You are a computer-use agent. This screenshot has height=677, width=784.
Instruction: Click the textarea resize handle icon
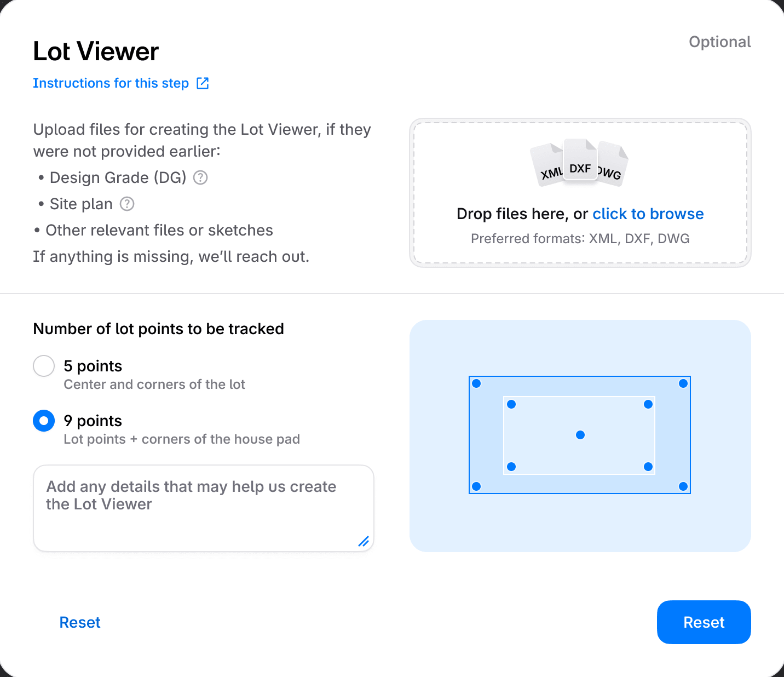tap(364, 541)
